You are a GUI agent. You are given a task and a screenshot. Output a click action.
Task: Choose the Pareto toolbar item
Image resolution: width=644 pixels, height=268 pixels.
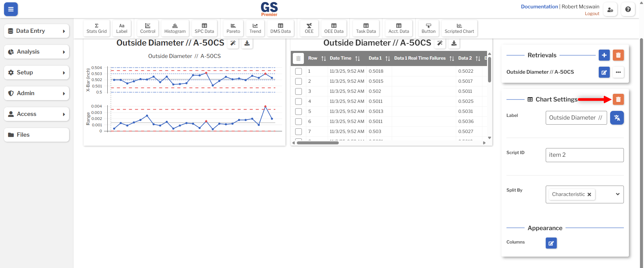(x=233, y=28)
